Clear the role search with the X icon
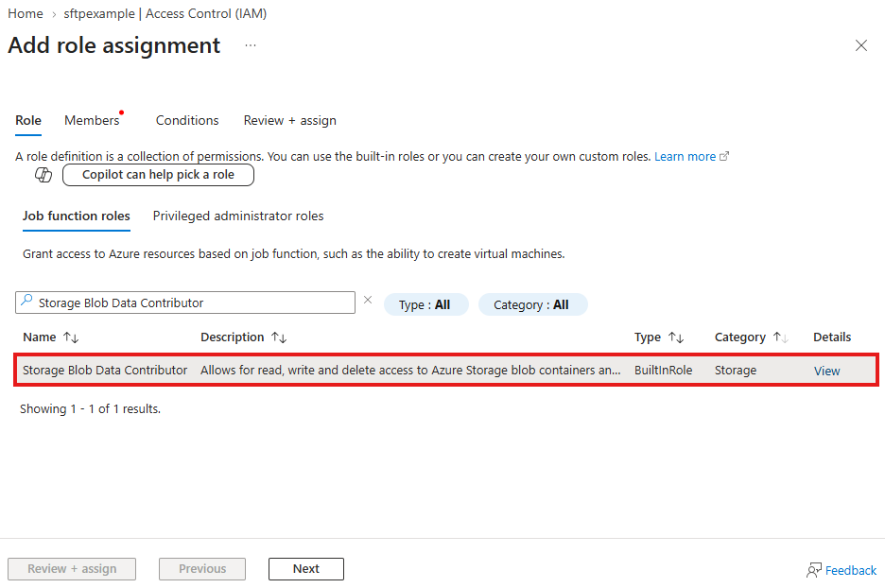 368,301
